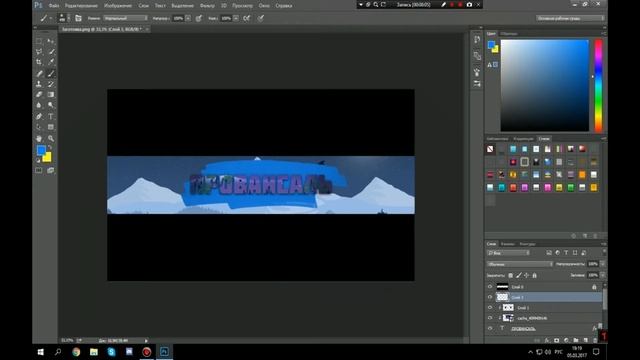The image size is (640, 360).
Task: Click the background yellow color in toolbox
Action: (48, 158)
